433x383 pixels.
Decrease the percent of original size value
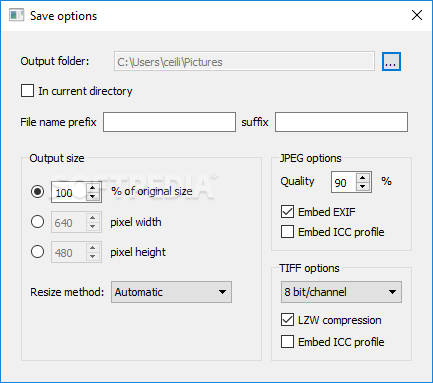tap(93, 196)
